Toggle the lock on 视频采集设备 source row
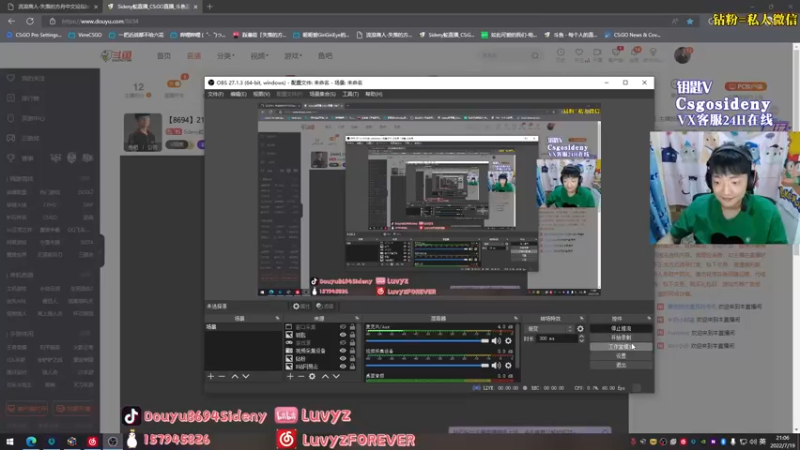The image size is (800, 450). pyautogui.click(x=352, y=351)
